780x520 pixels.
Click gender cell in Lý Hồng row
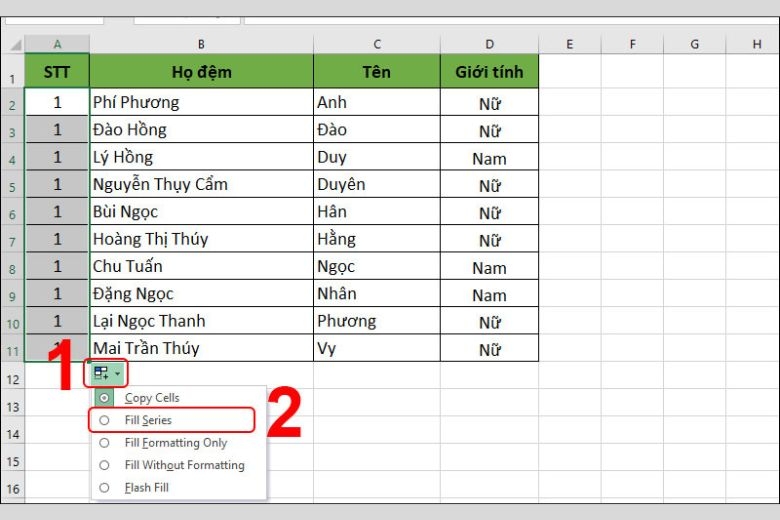489,157
